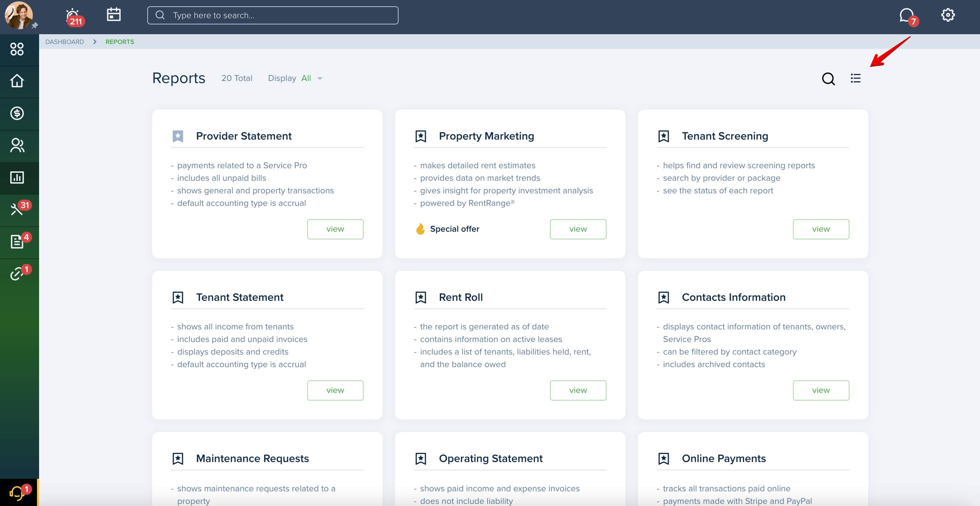Click the breadcrumb chevron separator
This screenshot has height=506, width=980.
pyautogui.click(x=95, y=42)
